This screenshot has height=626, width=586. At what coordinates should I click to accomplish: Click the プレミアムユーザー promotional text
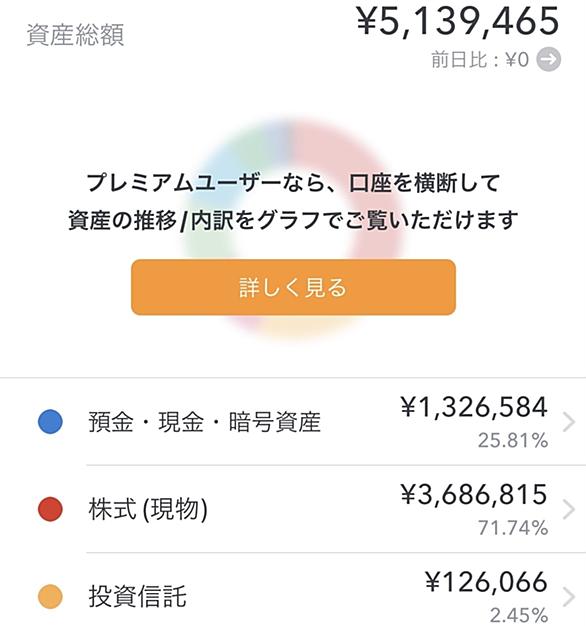[293, 202]
